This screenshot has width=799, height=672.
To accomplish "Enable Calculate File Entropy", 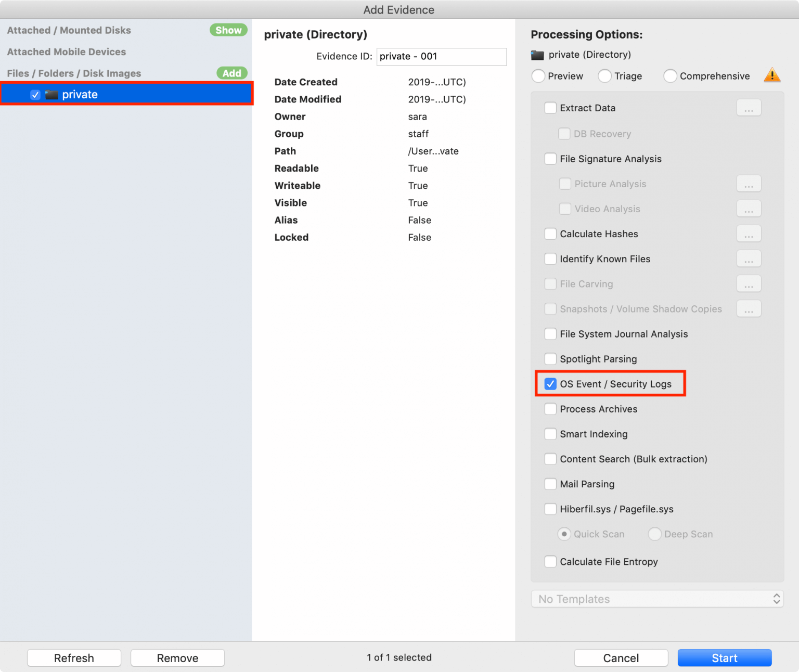I will point(550,561).
